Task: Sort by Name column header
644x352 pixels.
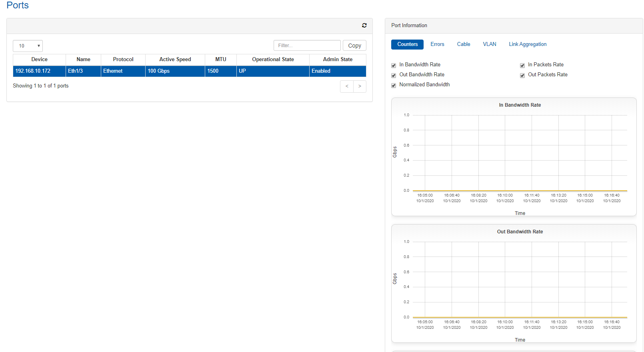Action: click(83, 60)
